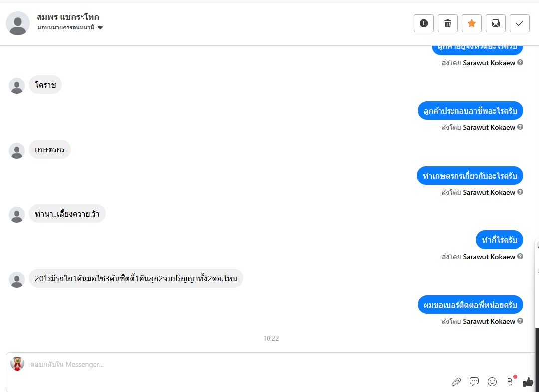Mark conversation as spam with exclamation icon
The image size is (539, 392).
(x=424, y=23)
